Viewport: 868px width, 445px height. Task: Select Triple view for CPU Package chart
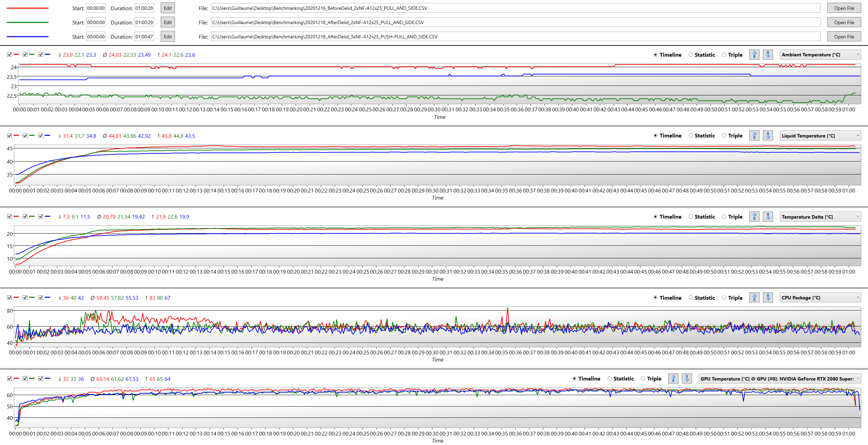(x=724, y=298)
